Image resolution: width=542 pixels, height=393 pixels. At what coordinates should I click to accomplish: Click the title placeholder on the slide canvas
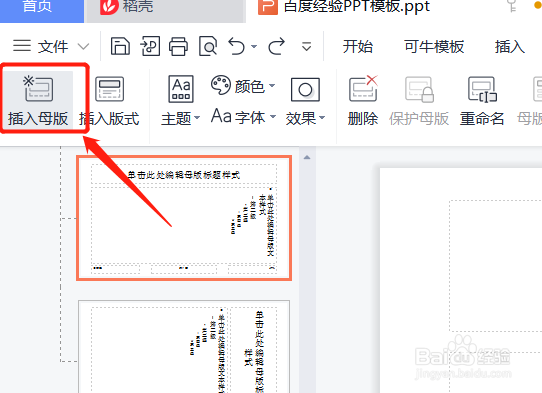496,265
